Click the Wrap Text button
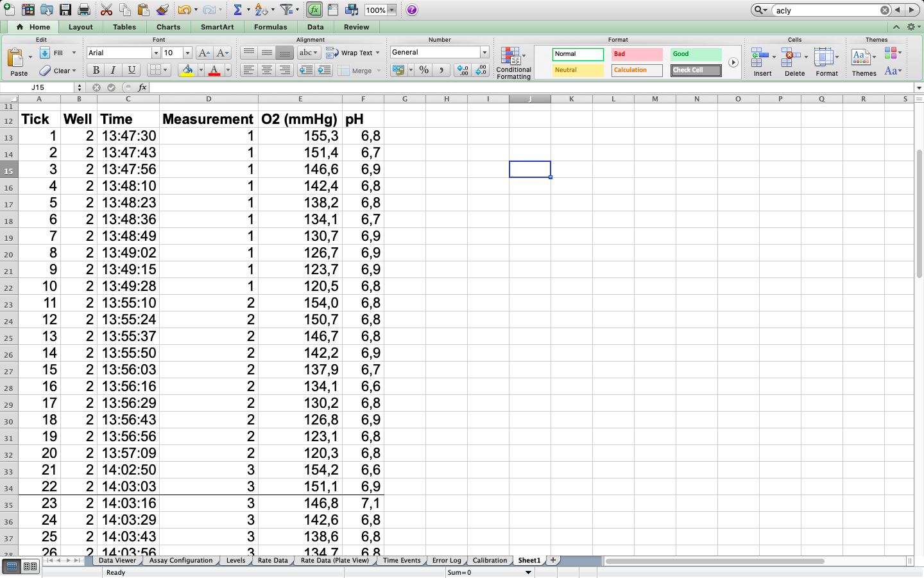This screenshot has width=924, height=578. (352, 53)
